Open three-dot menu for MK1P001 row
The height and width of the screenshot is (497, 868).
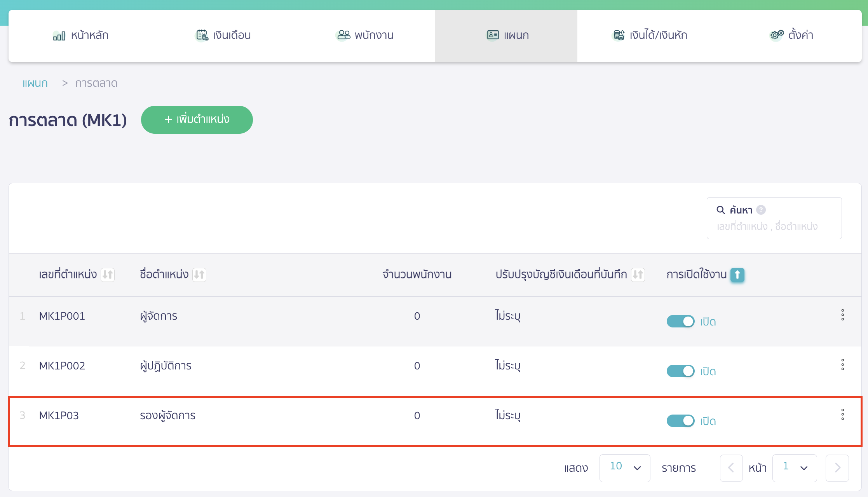point(842,315)
